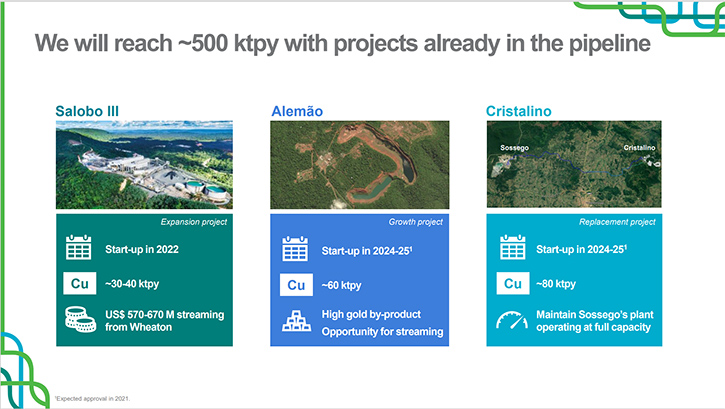Click the calendar icon in Cristalino panel

(513, 247)
